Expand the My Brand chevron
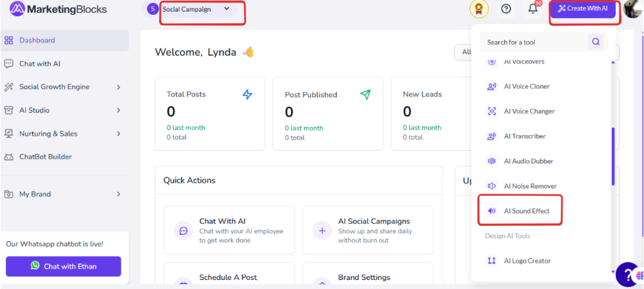 tap(118, 194)
